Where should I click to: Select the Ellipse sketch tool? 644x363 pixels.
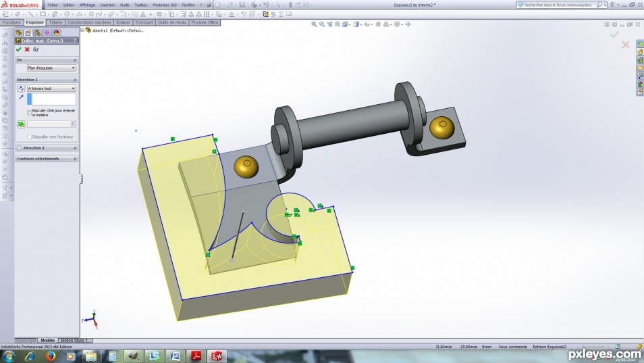pos(111,14)
